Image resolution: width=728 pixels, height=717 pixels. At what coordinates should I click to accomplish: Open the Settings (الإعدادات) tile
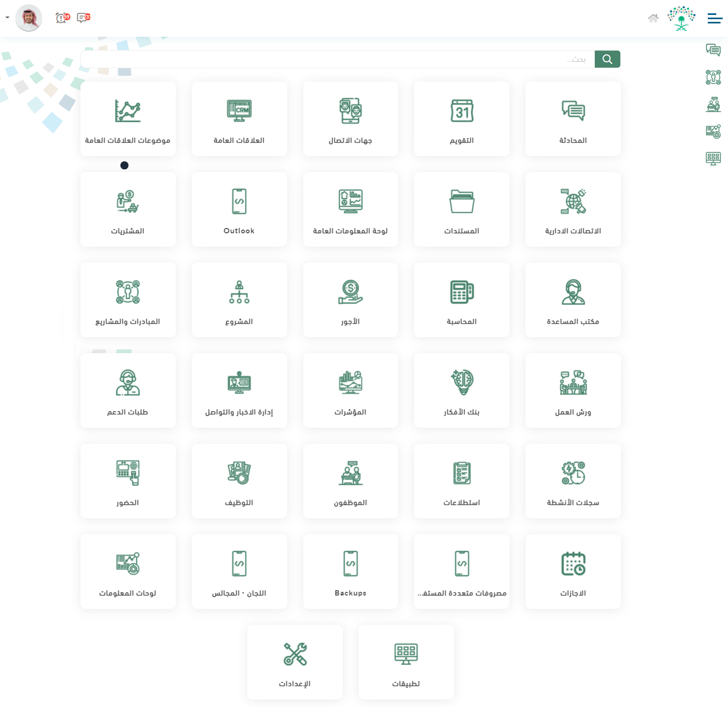click(295, 662)
